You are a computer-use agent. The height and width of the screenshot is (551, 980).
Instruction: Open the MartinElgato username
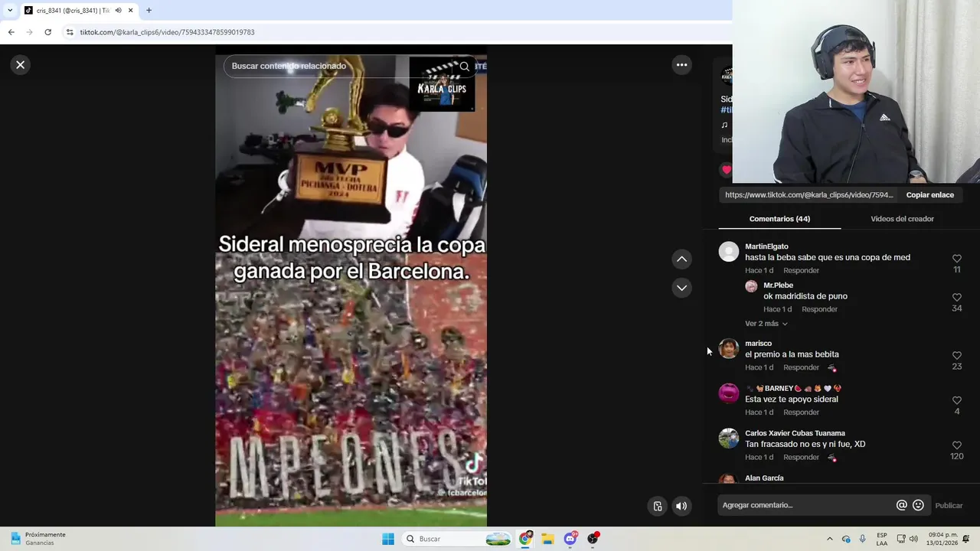pyautogui.click(x=766, y=246)
